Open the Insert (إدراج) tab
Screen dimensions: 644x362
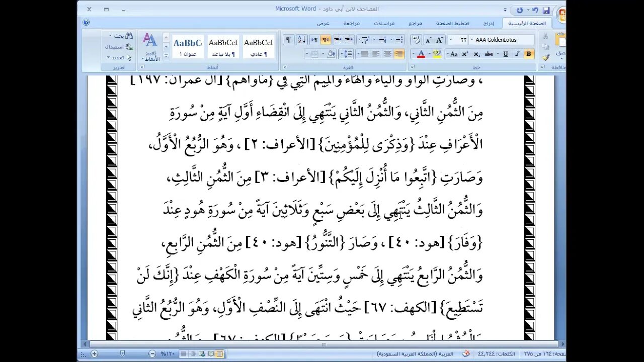coord(488,23)
